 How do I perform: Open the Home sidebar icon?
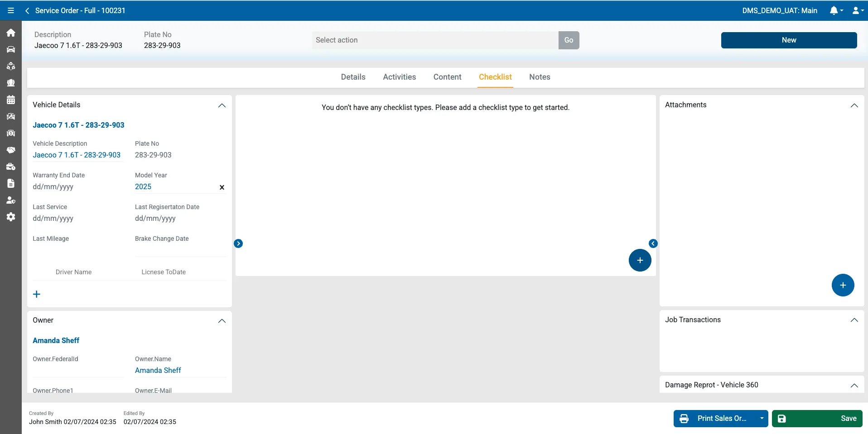[x=11, y=33]
